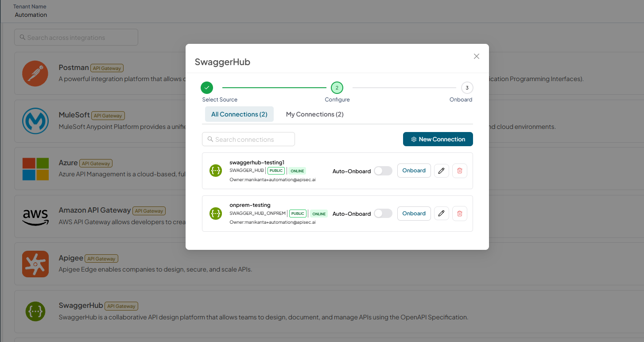Screen dimensions: 644x342
Task: Select the All Connections tab
Action: [x=239, y=114]
